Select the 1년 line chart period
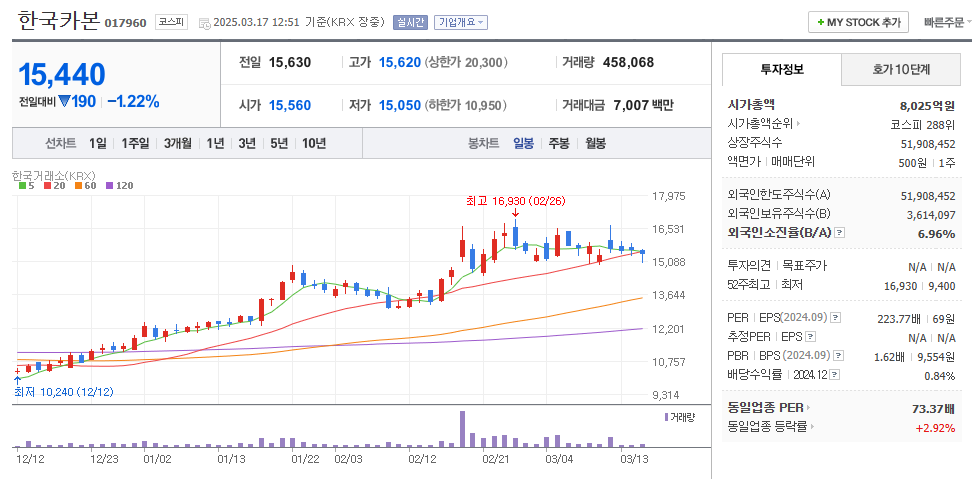This screenshot has width=976, height=479. 215,144
